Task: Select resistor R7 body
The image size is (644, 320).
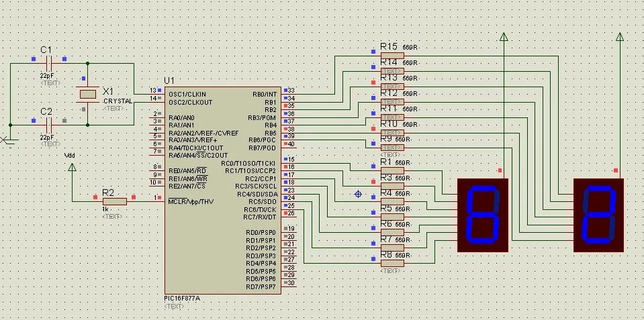Action: [x=392, y=248]
